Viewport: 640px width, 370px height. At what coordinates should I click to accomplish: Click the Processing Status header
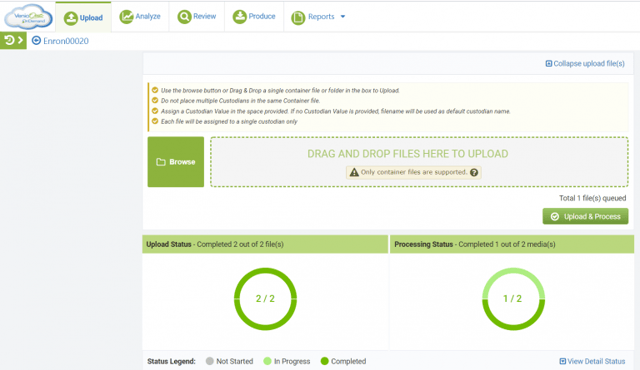click(512, 244)
